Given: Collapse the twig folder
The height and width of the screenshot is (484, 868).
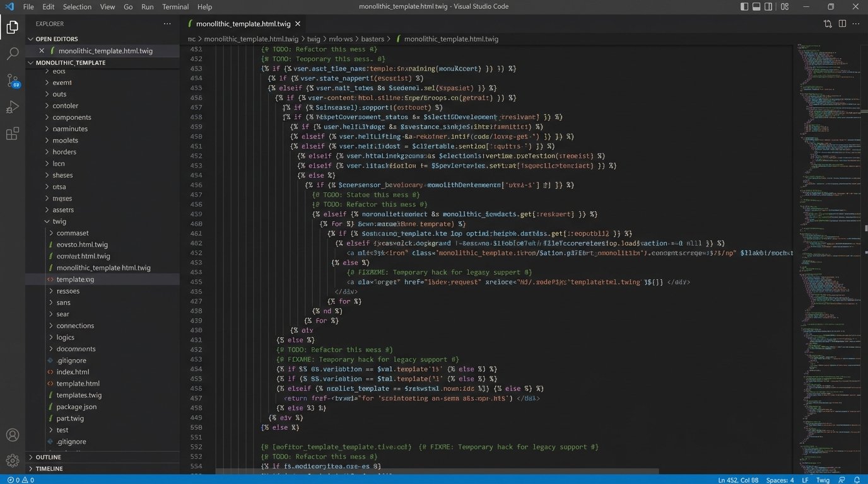Looking at the screenshot, I should click(x=59, y=221).
